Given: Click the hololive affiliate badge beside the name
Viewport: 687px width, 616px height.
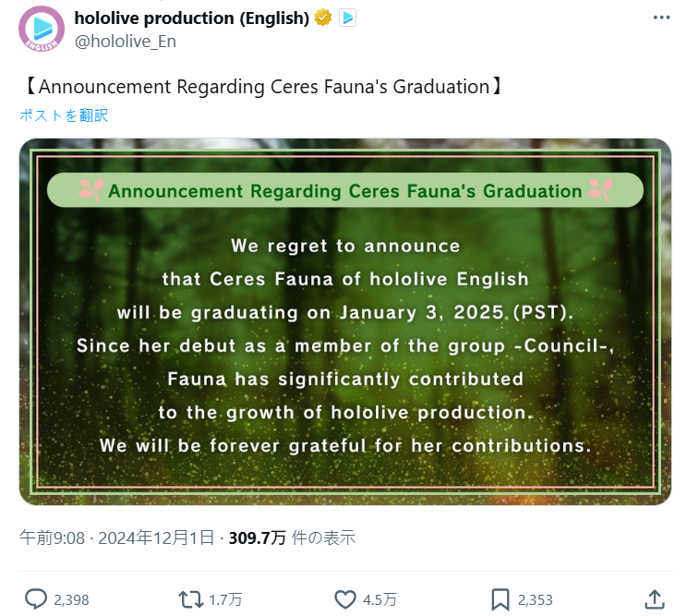Looking at the screenshot, I should tap(347, 18).
